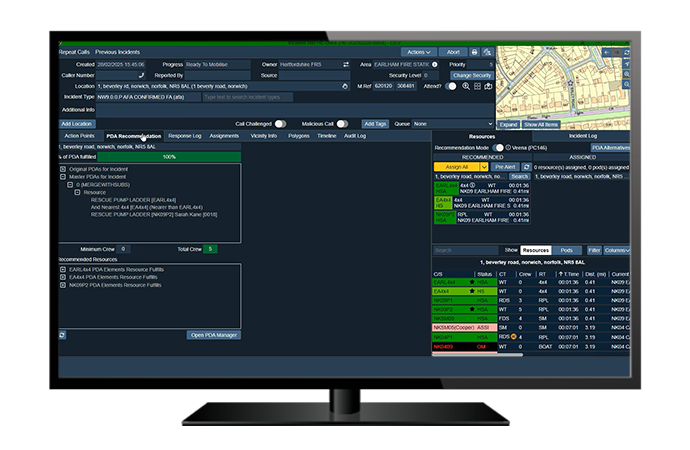Click the info icon beside Earlham Fire Station
This screenshot has width=690, height=450.
click(432, 64)
